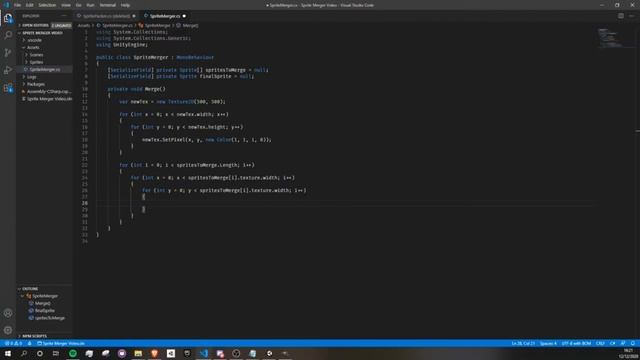This screenshot has height=360, width=640.
Task: Click the solution name in status bar
Action: 61,343
